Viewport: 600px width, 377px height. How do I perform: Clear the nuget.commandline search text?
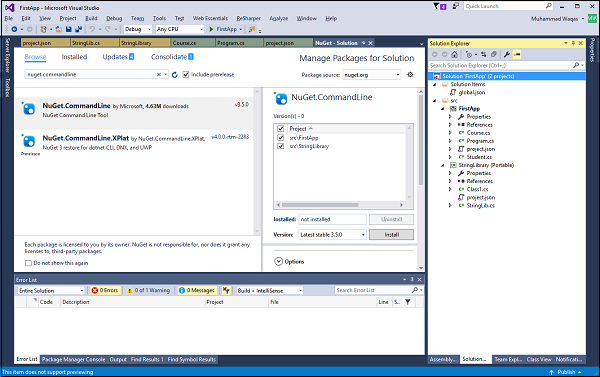pos(159,75)
